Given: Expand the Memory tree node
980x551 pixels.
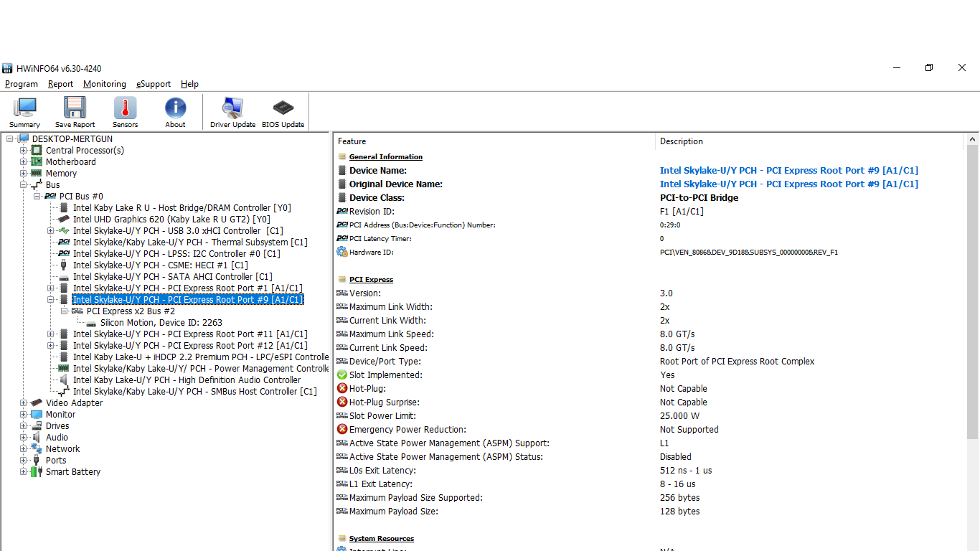Looking at the screenshot, I should pos(24,174).
